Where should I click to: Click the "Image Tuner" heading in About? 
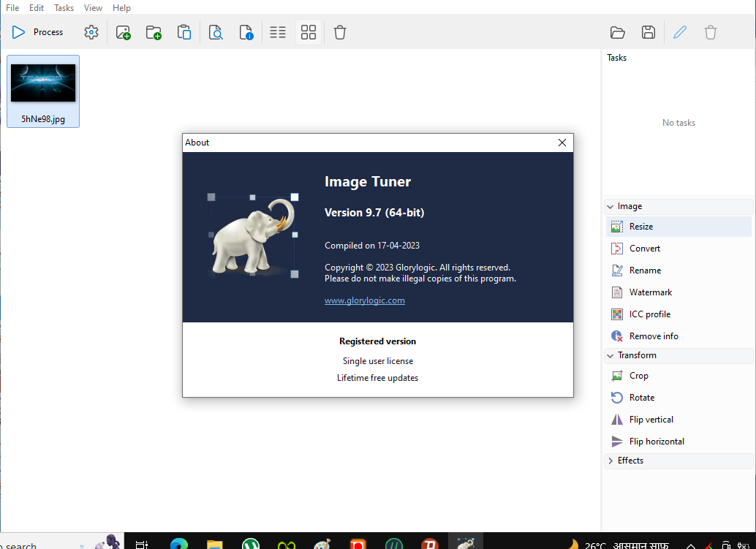click(x=368, y=182)
